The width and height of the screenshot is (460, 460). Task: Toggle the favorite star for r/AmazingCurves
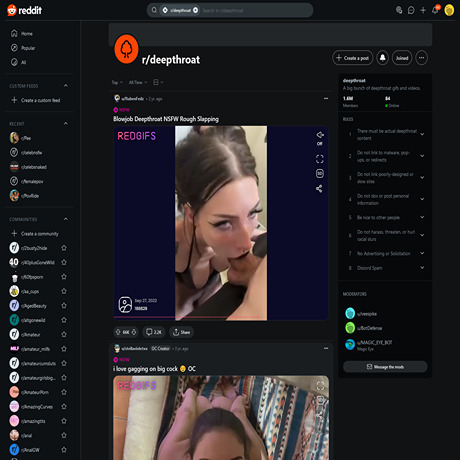[x=64, y=407]
